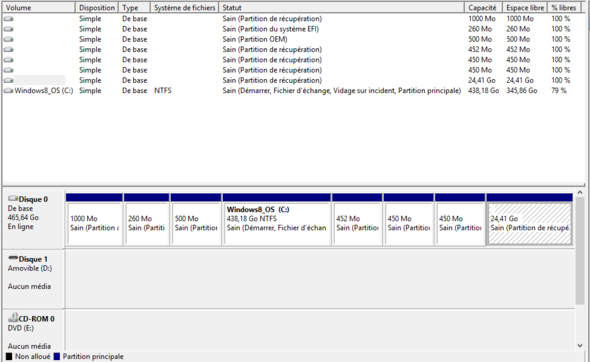
Task: Click the 438,18 Go capacity cell
Action: 484,91
